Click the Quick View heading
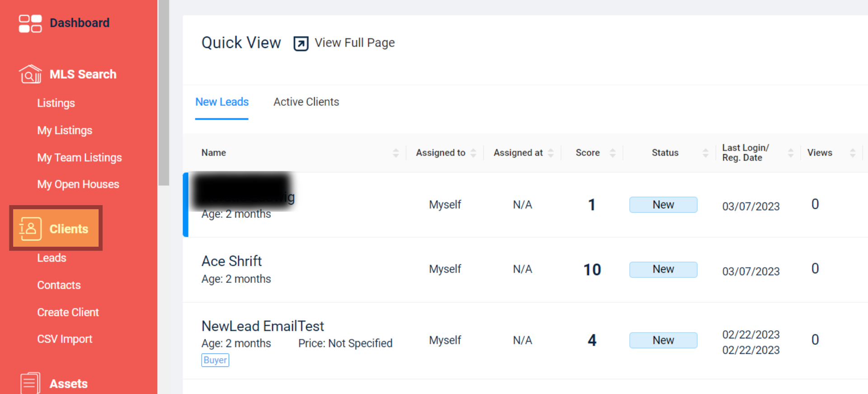 pos(241,43)
